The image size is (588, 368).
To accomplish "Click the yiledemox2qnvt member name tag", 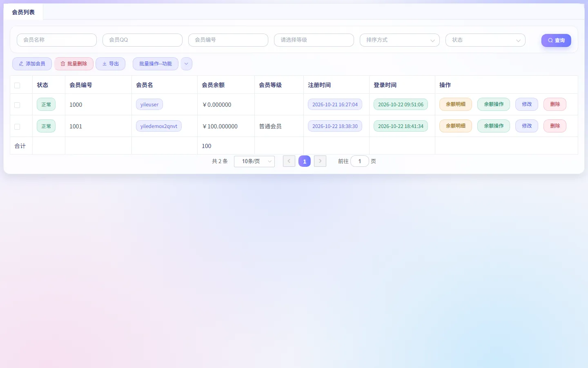I will point(159,126).
